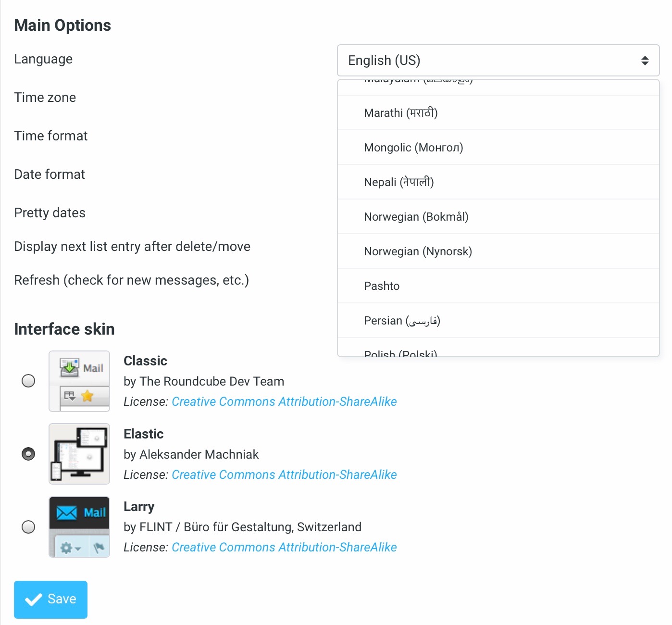The image size is (672, 625).
Task: Open the English (US) language dropdown
Action: [x=498, y=61]
